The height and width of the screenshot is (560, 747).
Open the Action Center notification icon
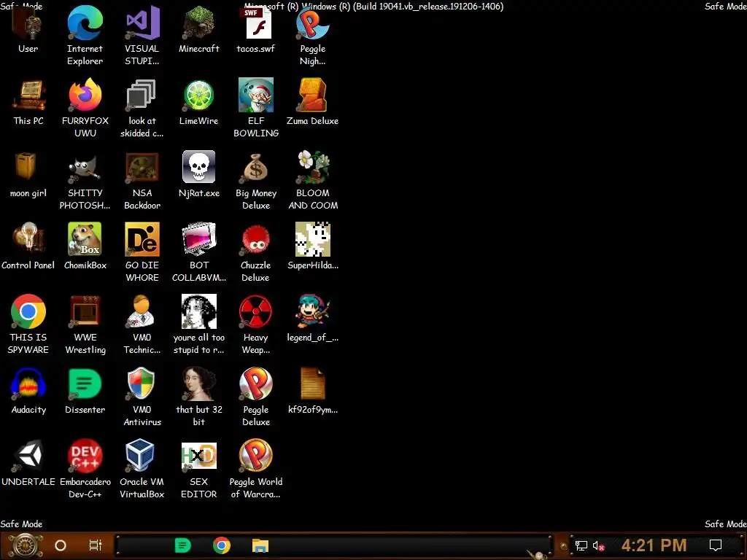tap(716, 545)
